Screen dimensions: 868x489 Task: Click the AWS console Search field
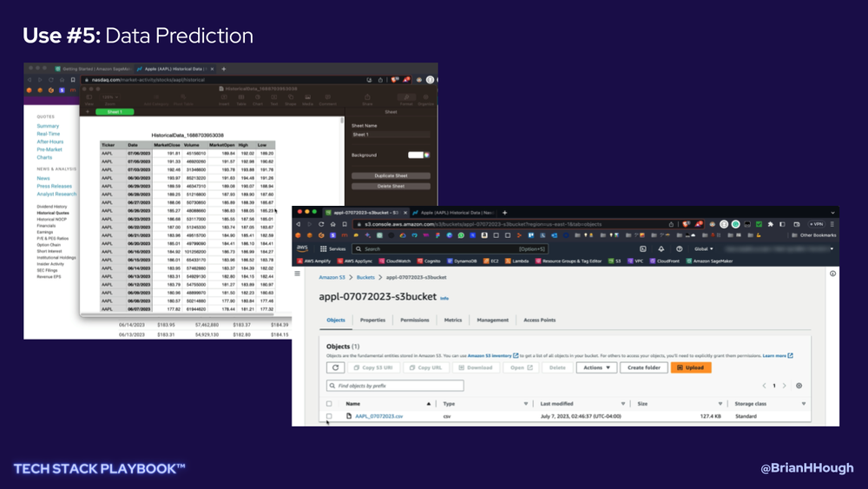point(450,248)
